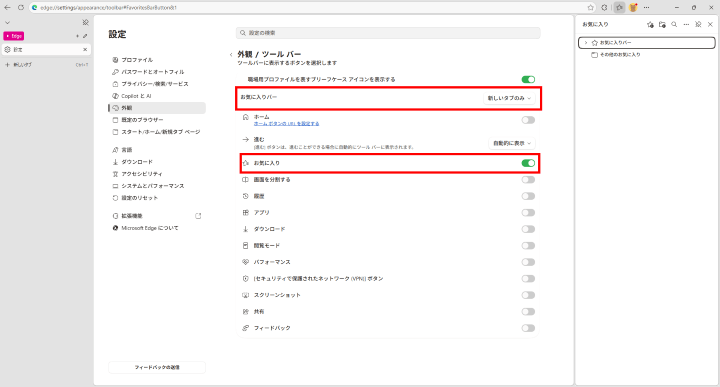The image size is (720, 387).
Task: Close the 設定 tab in vertical tabs
Action: pyautogui.click(x=85, y=50)
